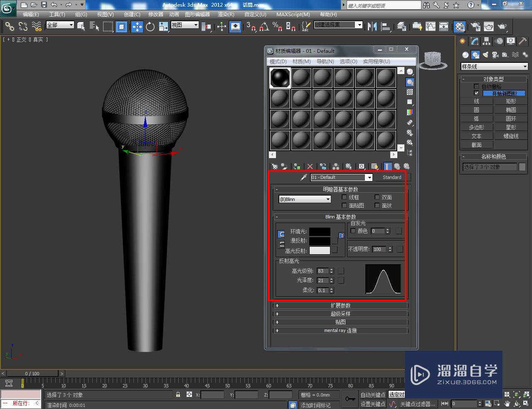Click the Unlink Selection chain icon
532x409 pixels.
pyautogui.click(x=23, y=27)
